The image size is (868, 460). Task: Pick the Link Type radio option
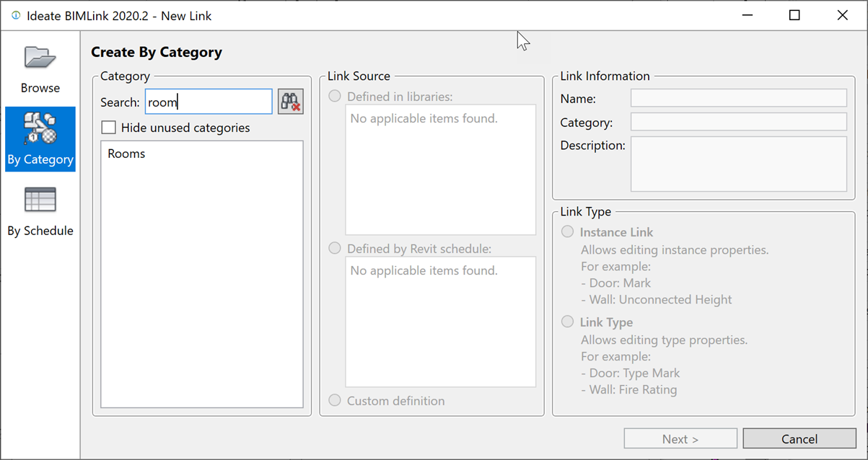point(568,322)
